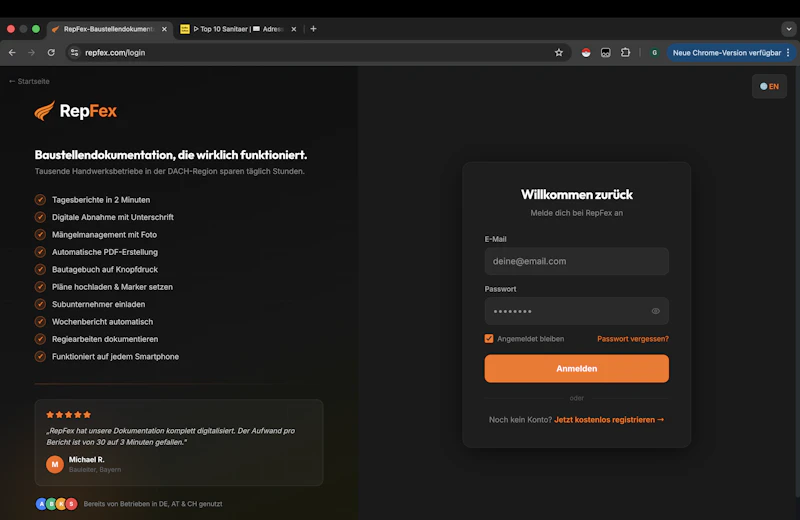Follow Jetzt kostenlos registrieren link
The width and height of the screenshot is (800, 520).
(609, 419)
